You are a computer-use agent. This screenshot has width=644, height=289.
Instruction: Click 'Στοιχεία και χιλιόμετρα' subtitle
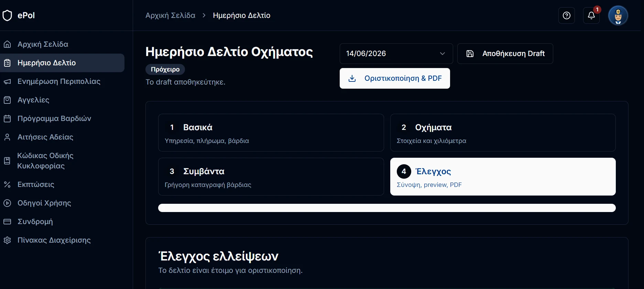pos(432,141)
